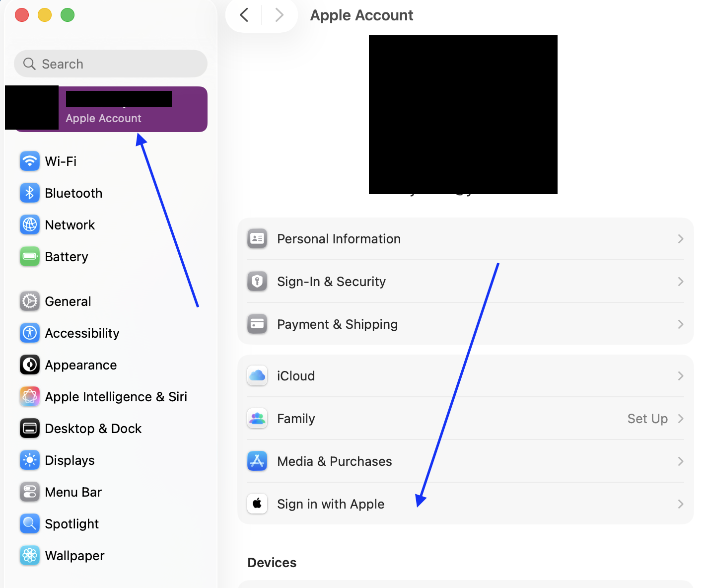Click the Desktop & Dock icon

click(30, 429)
